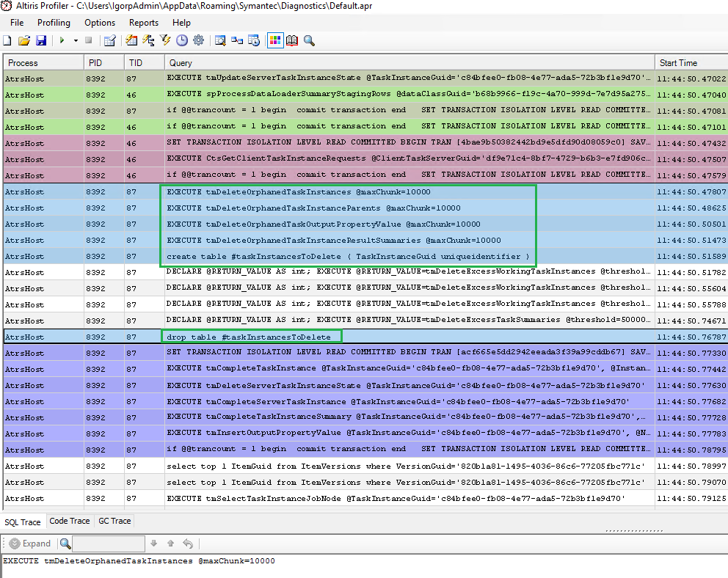Viewport: 728px width, 578px height.
Task: Select the create table #taskInstancesToDelete row
Action: tap(365, 256)
